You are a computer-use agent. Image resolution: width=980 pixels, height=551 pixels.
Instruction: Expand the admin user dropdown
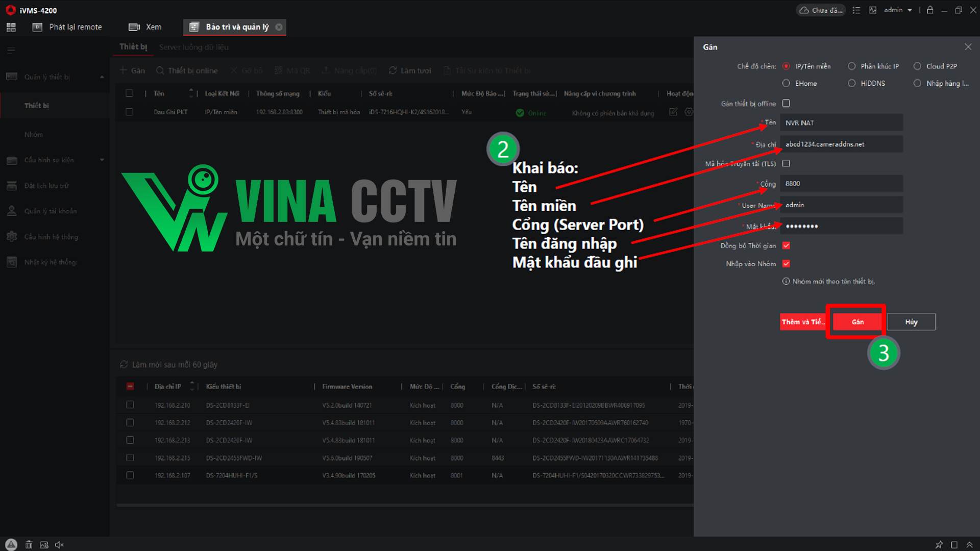pos(898,10)
